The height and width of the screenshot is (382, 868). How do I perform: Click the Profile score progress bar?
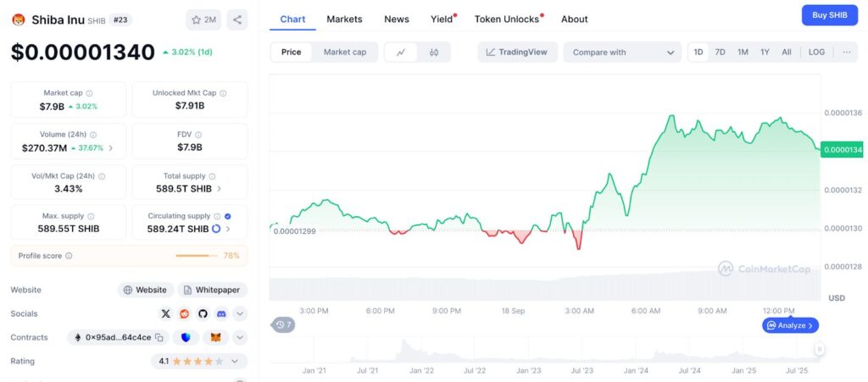[x=193, y=256]
